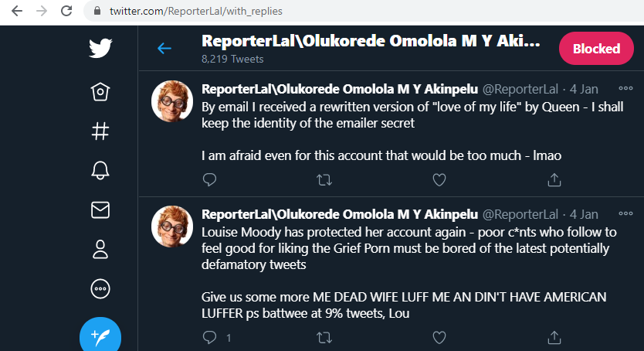Open the Home timeline icon
Screen dimensions: 644x351
pos(100,92)
